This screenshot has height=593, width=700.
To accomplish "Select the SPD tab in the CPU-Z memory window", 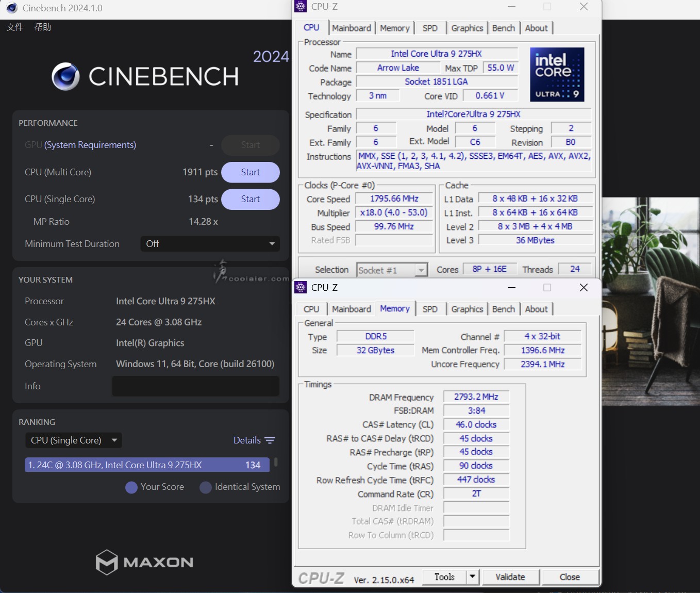I will tap(430, 309).
